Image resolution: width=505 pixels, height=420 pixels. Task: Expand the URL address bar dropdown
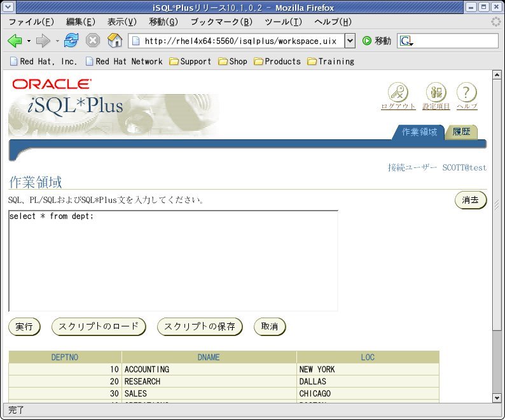coord(350,41)
